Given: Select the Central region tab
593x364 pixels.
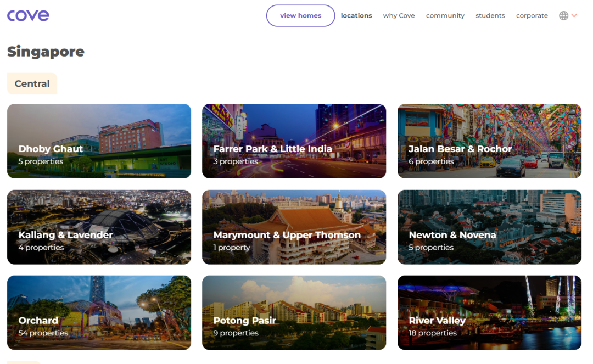Looking at the screenshot, I should [x=32, y=84].
